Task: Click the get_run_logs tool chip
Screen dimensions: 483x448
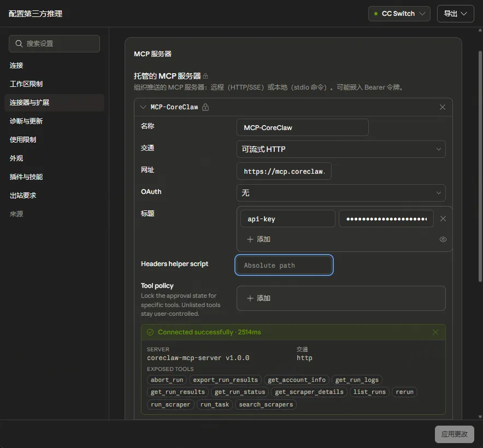Action: [x=357, y=380]
